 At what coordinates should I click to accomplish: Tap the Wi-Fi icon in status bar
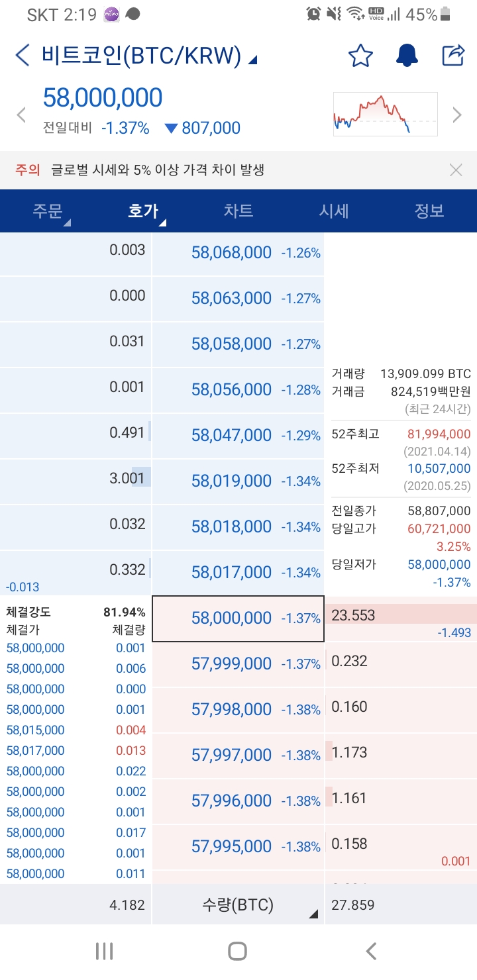356,13
